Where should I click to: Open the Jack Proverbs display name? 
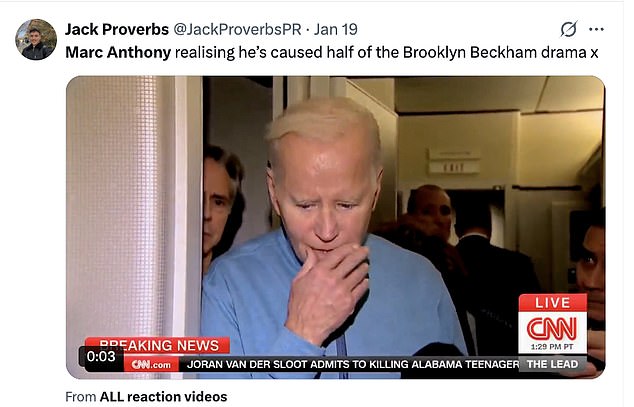tap(117, 29)
